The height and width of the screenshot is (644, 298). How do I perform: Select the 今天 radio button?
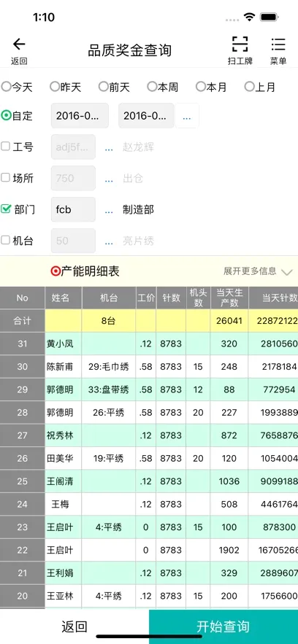[x=6, y=87]
